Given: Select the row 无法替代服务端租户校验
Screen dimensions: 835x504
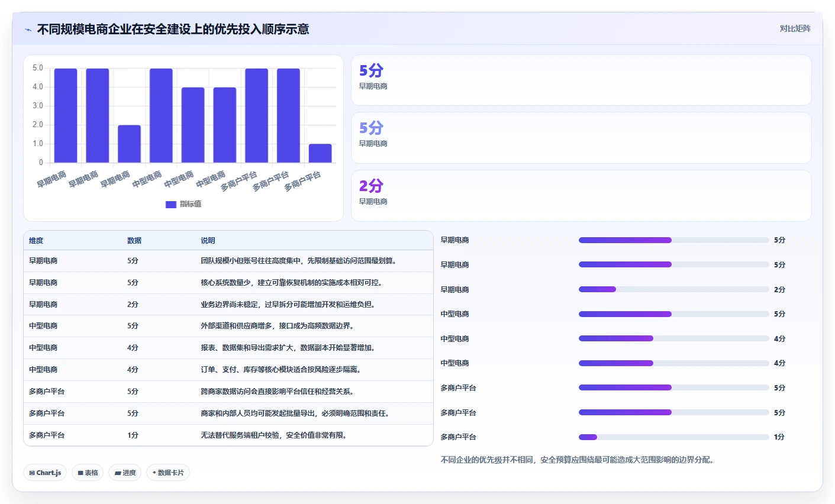Looking at the screenshot, I should pyautogui.click(x=228, y=435).
